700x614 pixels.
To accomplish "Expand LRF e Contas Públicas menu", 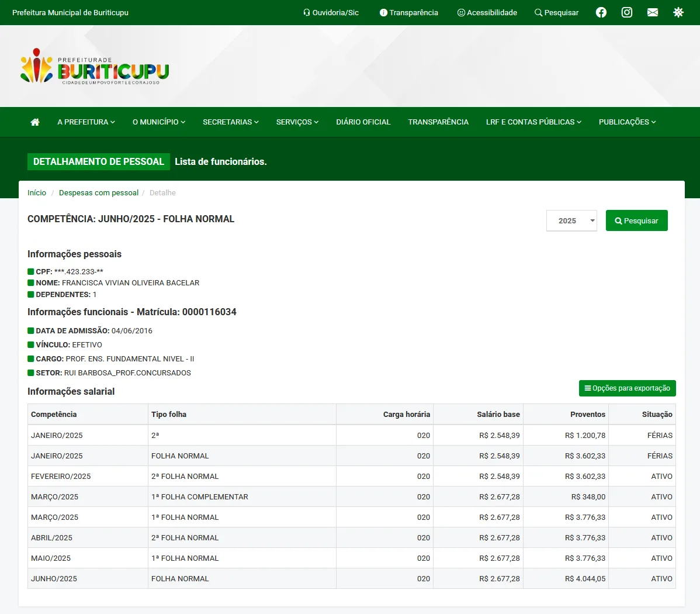I will point(533,122).
